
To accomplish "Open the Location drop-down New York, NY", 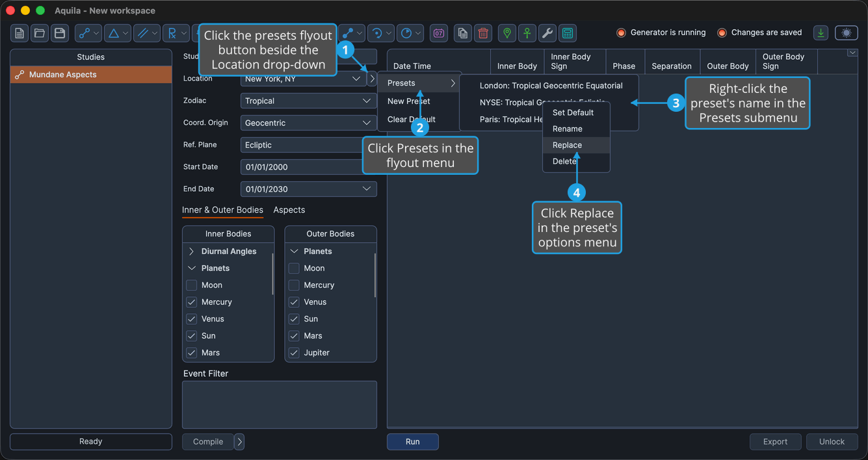I will pyautogui.click(x=303, y=79).
